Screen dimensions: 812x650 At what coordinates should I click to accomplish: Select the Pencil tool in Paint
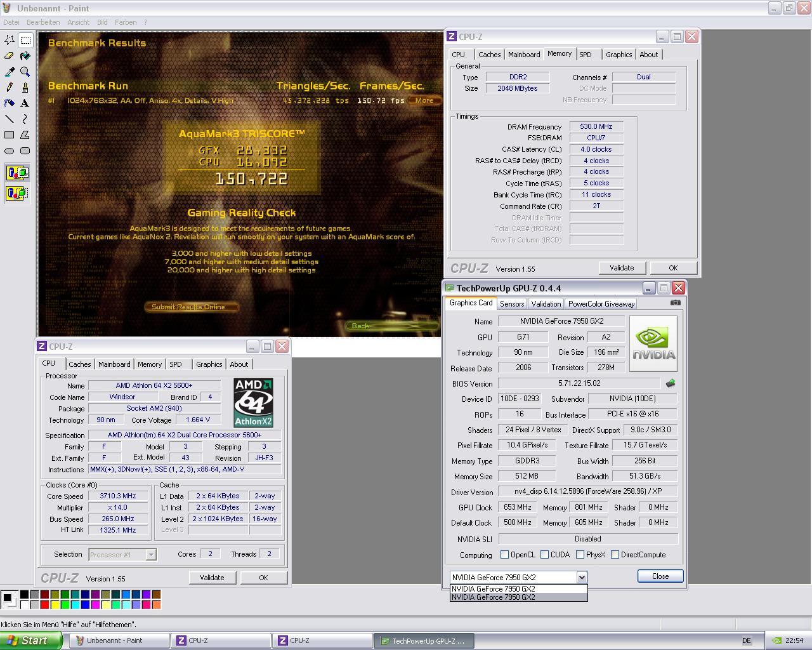(10, 88)
